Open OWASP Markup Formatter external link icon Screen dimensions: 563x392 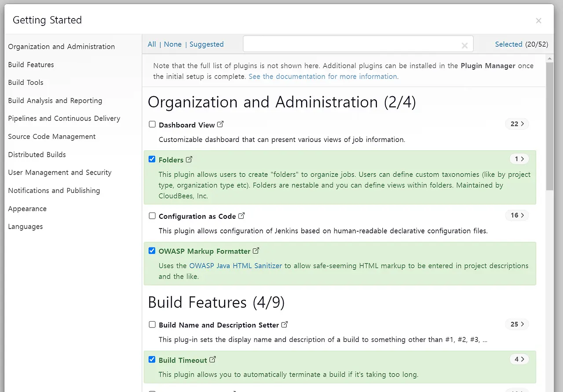[x=256, y=251]
